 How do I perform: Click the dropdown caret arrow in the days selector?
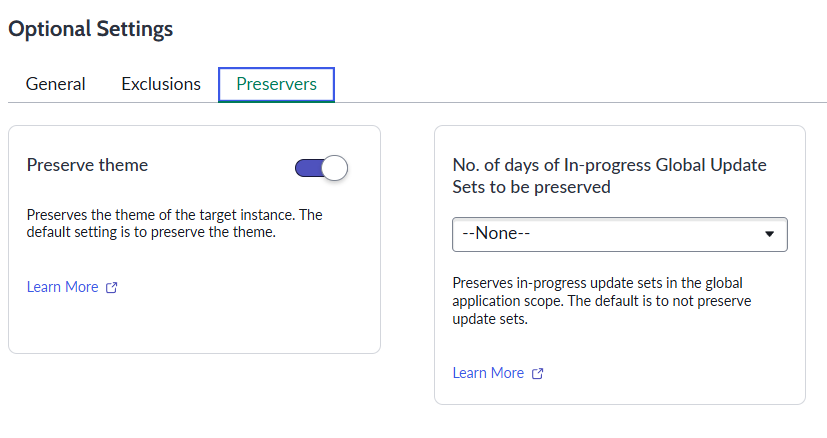coord(769,234)
